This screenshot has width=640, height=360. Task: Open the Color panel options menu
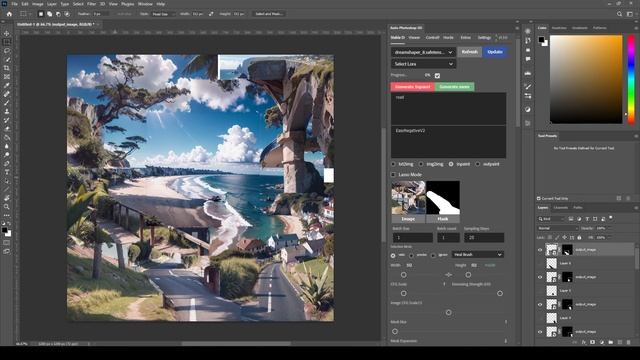click(636, 28)
